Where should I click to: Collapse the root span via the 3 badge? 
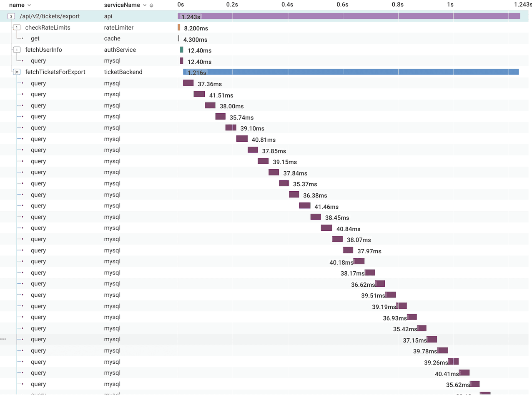[x=10, y=16]
